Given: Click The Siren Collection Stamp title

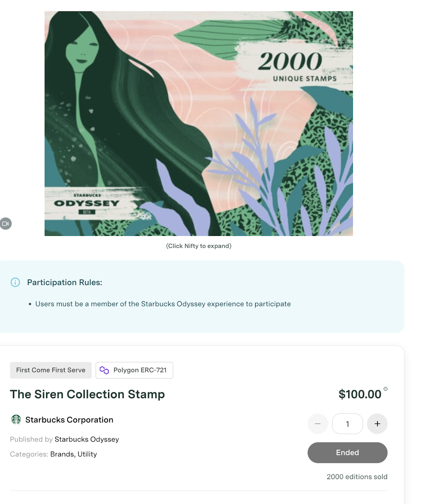Looking at the screenshot, I should point(88,394).
